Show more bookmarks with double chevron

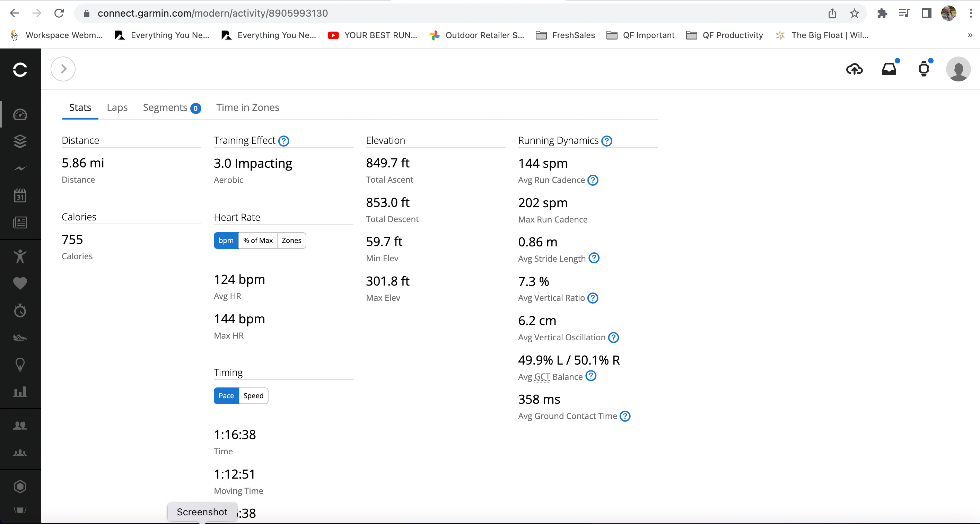tap(970, 35)
